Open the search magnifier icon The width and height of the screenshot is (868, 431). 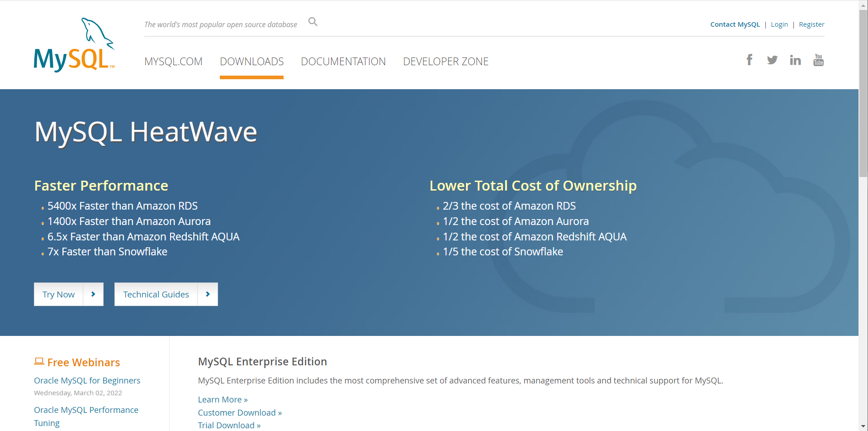pyautogui.click(x=313, y=22)
